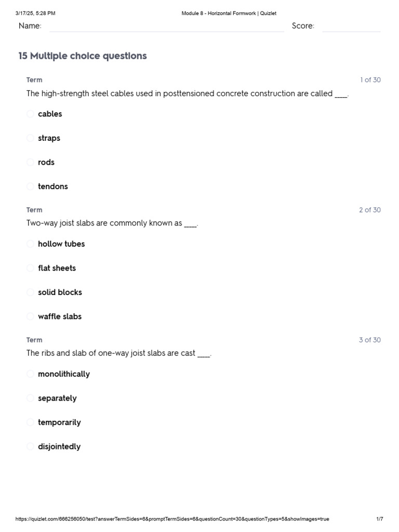Choose the 'straps' radio option
The height and width of the screenshot is (532, 399).
(x=31, y=138)
